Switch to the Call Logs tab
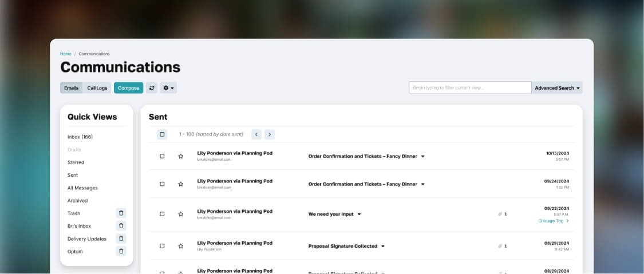 click(x=97, y=88)
